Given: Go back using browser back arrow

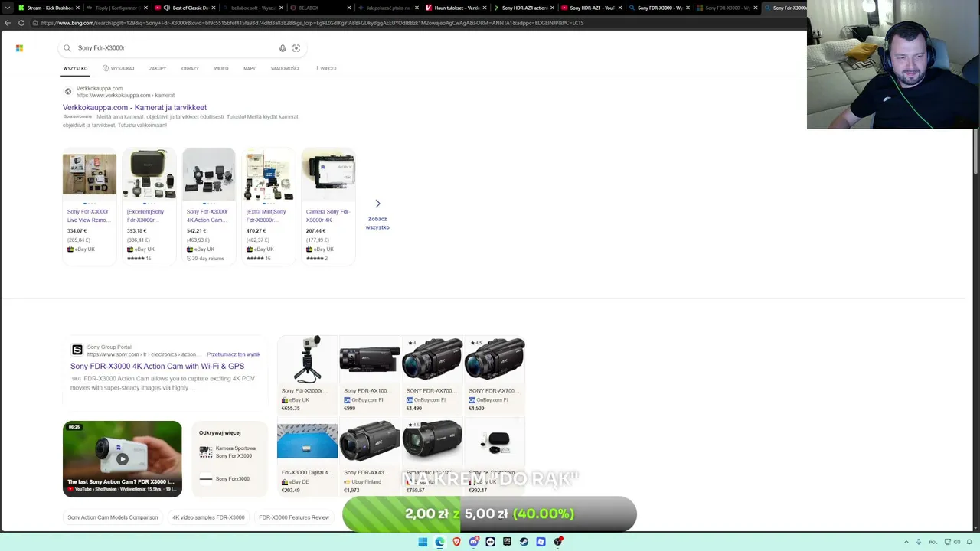Looking at the screenshot, I should coord(8,23).
